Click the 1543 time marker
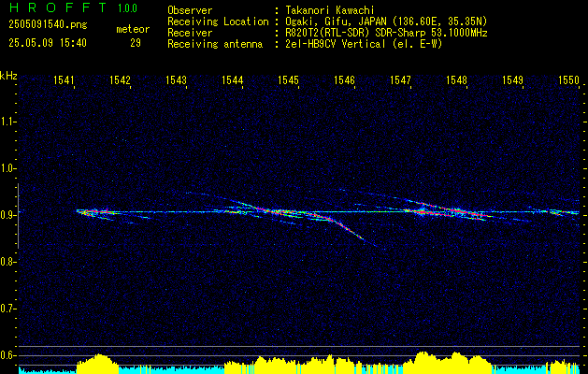The height and width of the screenshot is (374, 588). [177, 80]
